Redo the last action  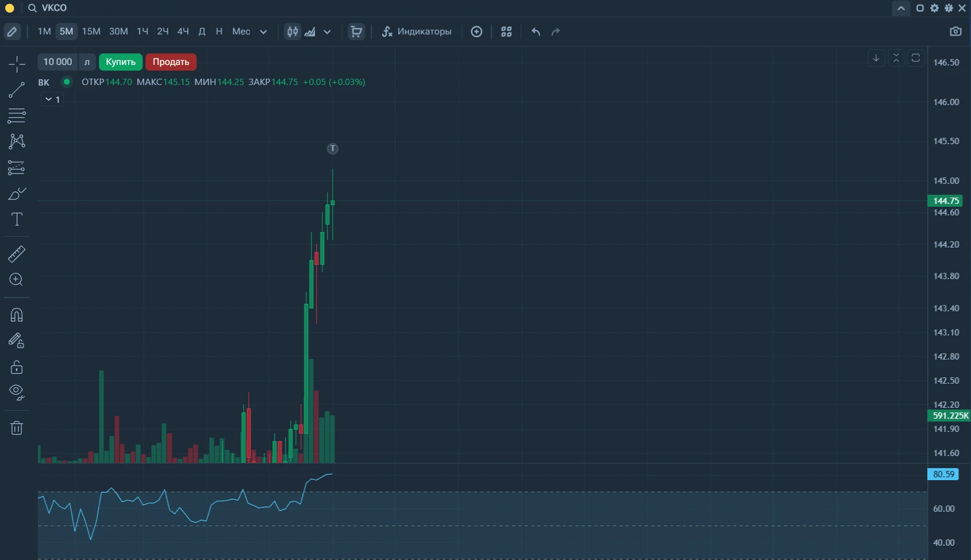(556, 32)
